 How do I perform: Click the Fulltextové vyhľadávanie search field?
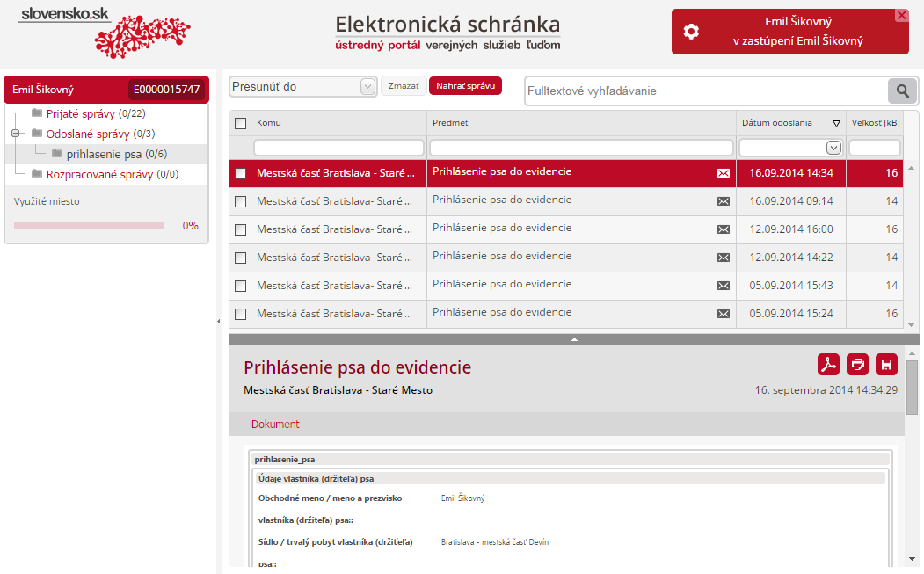point(705,91)
